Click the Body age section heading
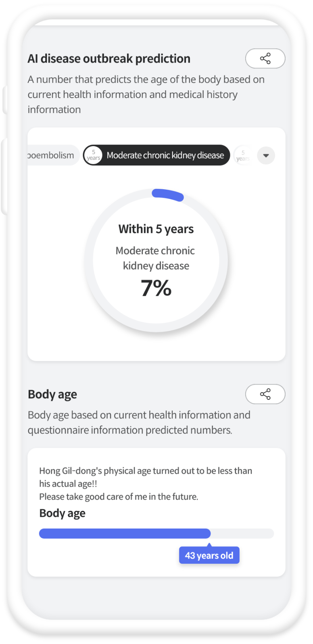313x644 pixels. tap(52, 394)
